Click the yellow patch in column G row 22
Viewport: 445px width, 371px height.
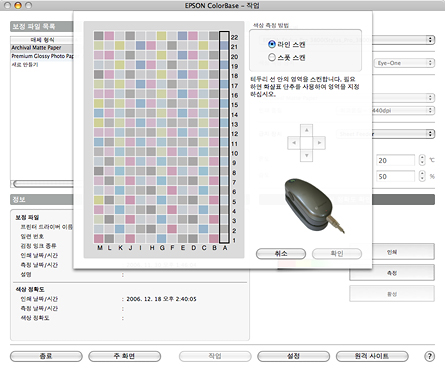[x=161, y=36]
